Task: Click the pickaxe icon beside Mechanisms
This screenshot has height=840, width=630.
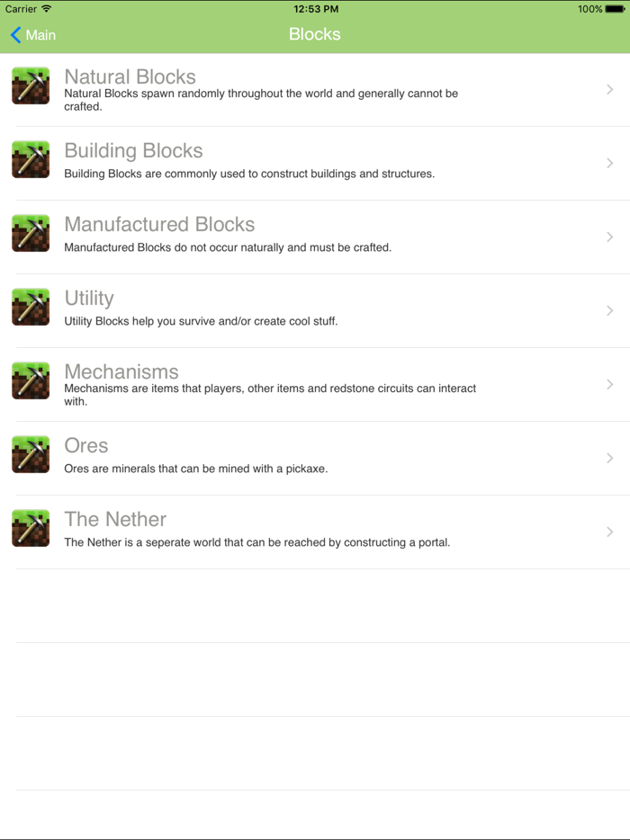Action: click(x=30, y=380)
